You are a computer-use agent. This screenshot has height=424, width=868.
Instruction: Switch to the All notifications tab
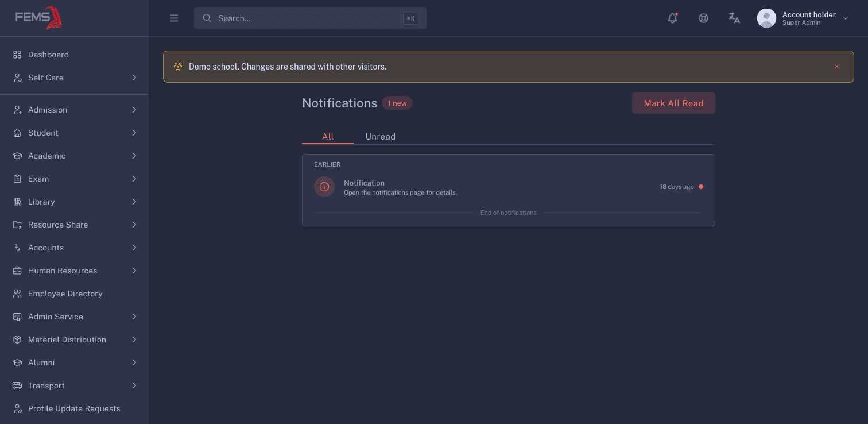pyautogui.click(x=328, y=137)
